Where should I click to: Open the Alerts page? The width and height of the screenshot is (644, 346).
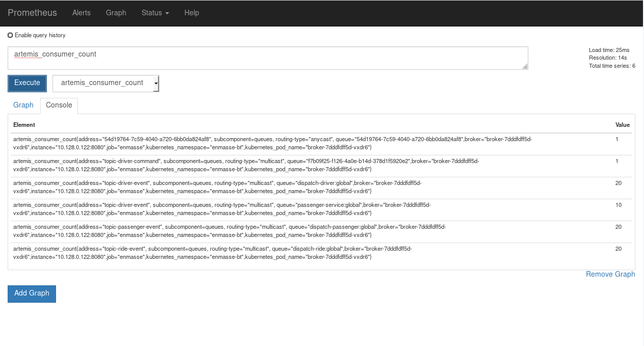coord(82,13)
